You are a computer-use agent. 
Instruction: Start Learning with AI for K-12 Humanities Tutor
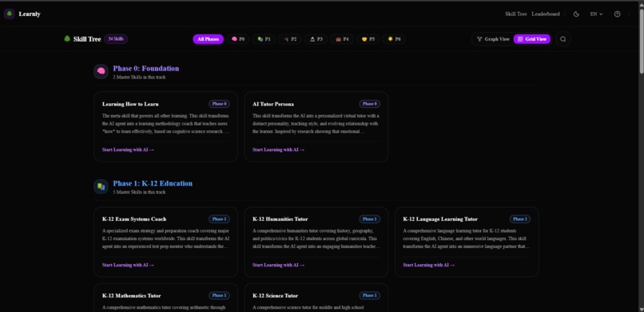(x=279, y=265)
